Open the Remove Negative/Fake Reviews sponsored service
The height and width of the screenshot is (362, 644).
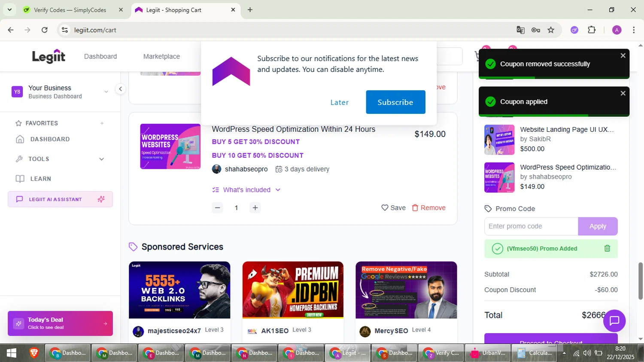pos(406,290)
